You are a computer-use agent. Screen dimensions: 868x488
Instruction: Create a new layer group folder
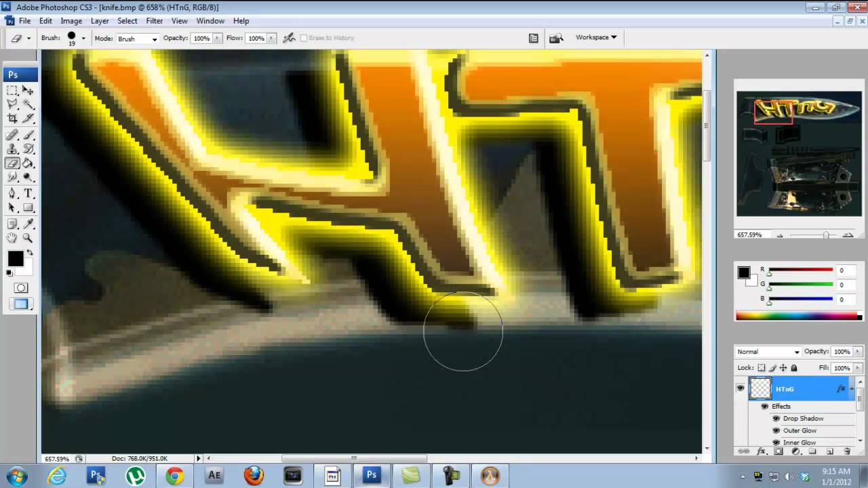[x=812, y=451]
